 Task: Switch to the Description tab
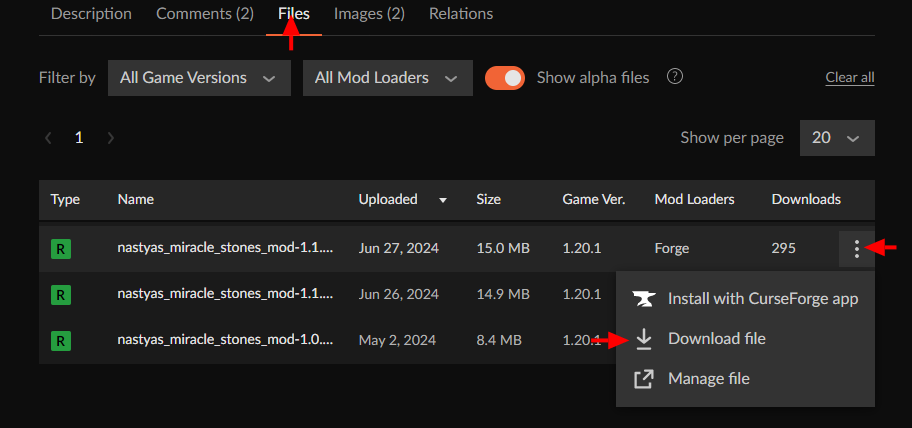pyautogui.click(x=91, y=14)
